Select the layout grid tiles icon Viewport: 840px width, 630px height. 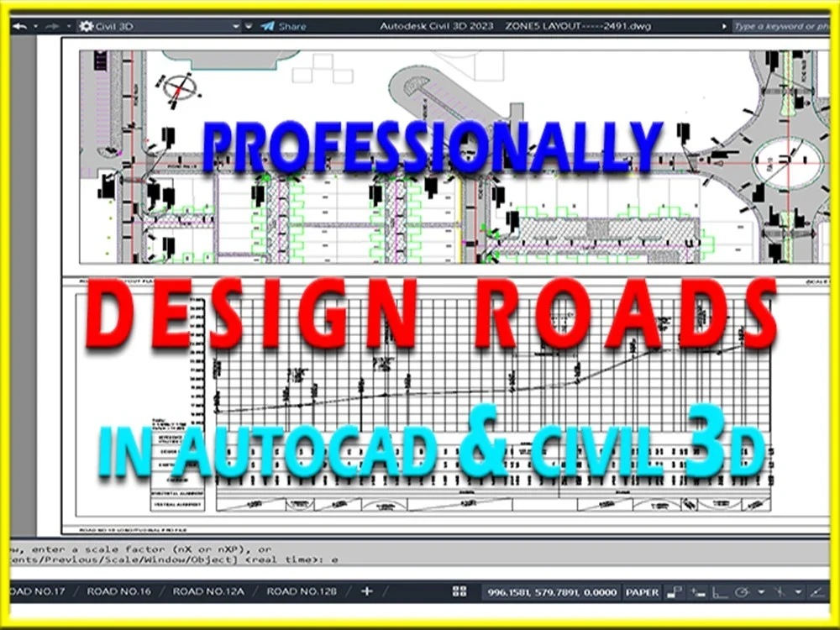pos(460,591)
